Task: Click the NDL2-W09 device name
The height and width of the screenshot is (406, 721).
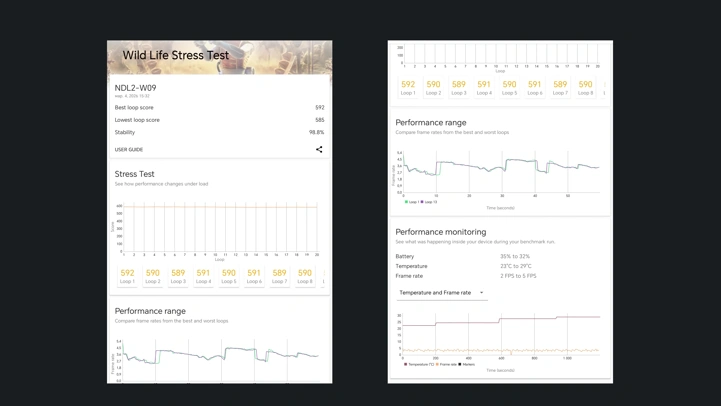Action: point(135,87)
